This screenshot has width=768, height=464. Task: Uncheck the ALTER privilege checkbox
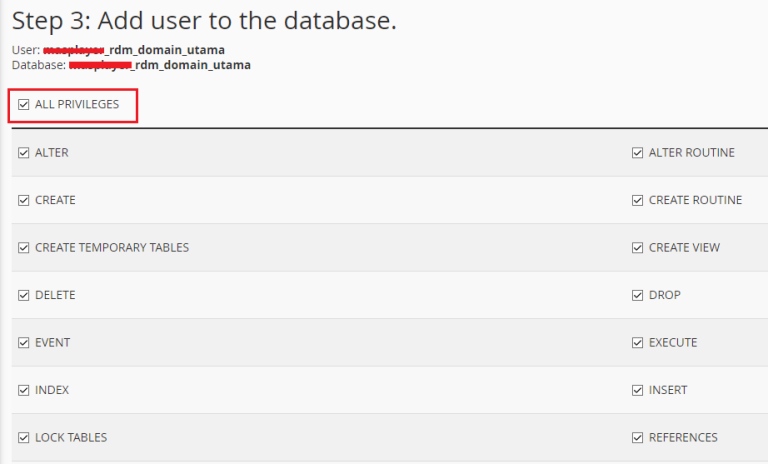click(x=24, y=153)
